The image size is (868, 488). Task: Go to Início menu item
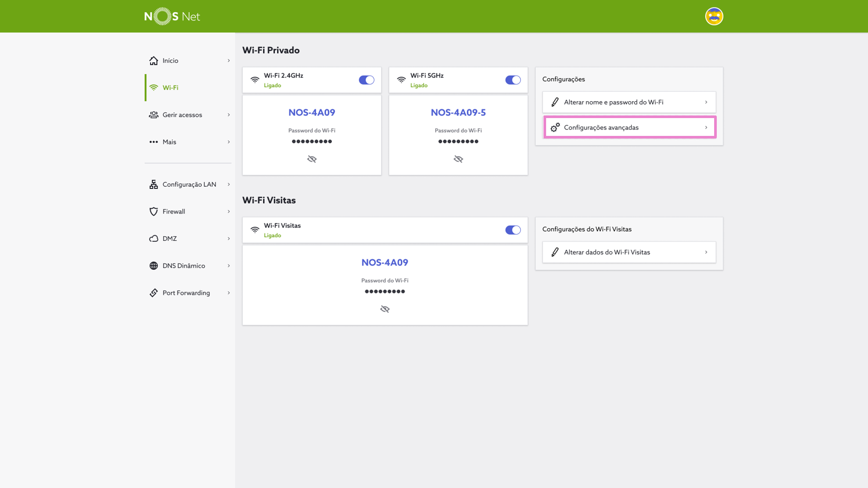[x=189, y=61]
